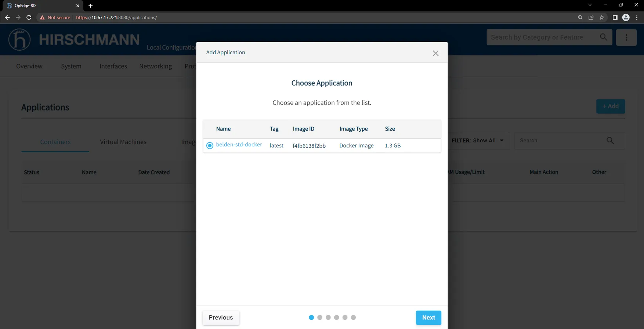The height and width of the screenshot is (329, 644).
Task: Open the three-dot options menu in header
Action: coord(626,37)
